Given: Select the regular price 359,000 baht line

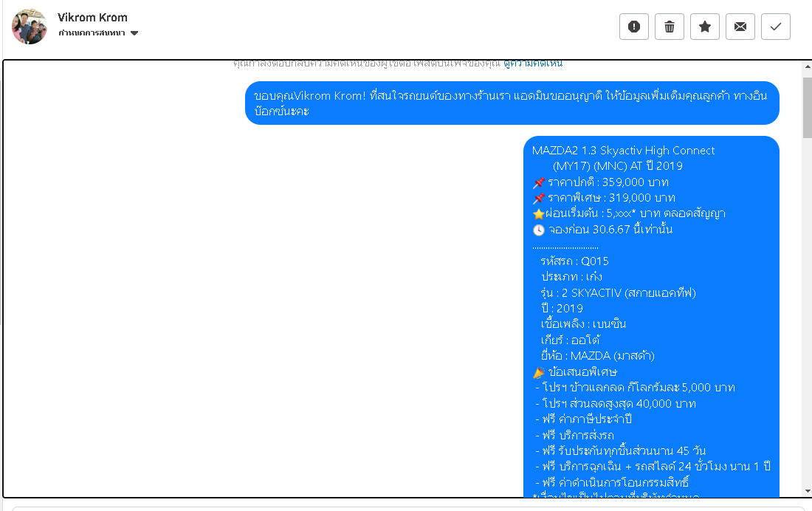Looking at the screenshot, I should tap(601, 182).
